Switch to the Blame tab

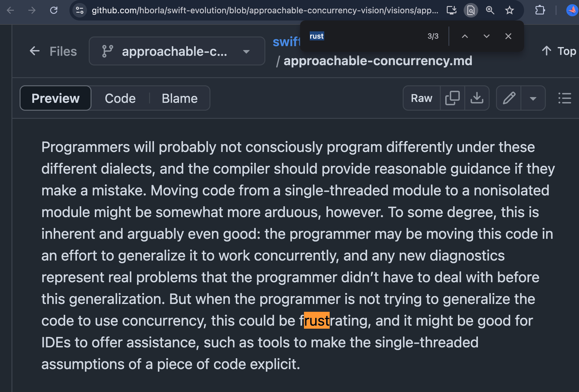(180, 98)
